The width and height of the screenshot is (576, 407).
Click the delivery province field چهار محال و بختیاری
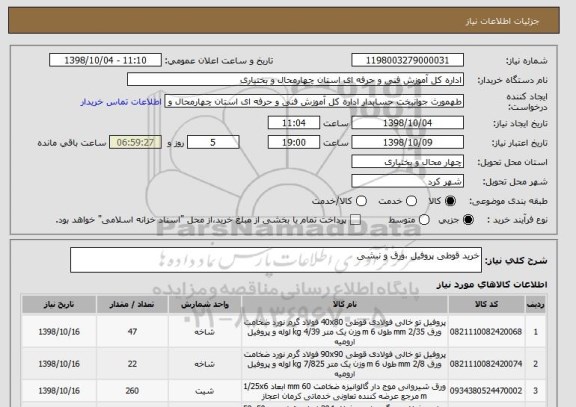407,162
